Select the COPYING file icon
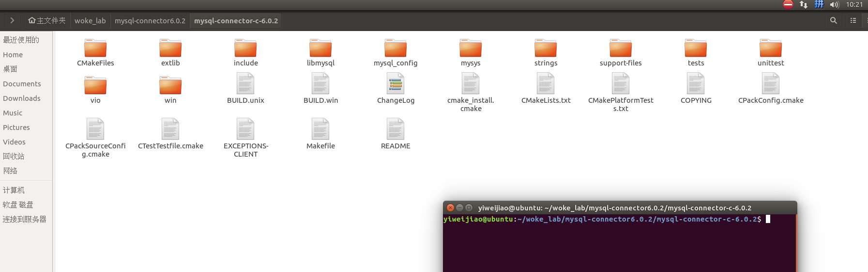Viewport: 868px width, 272px height. [696, 83]
